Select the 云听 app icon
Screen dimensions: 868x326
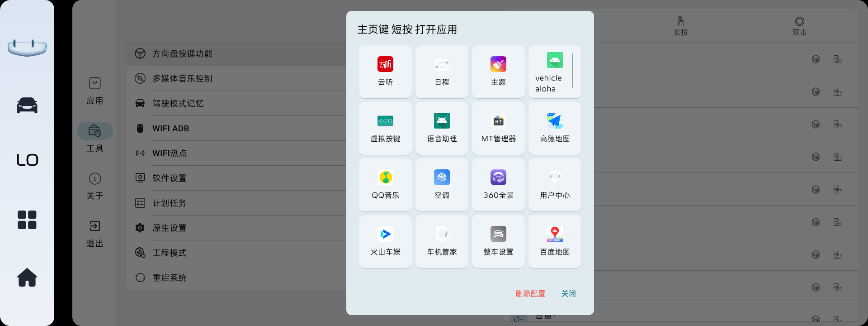click(385, 72)
